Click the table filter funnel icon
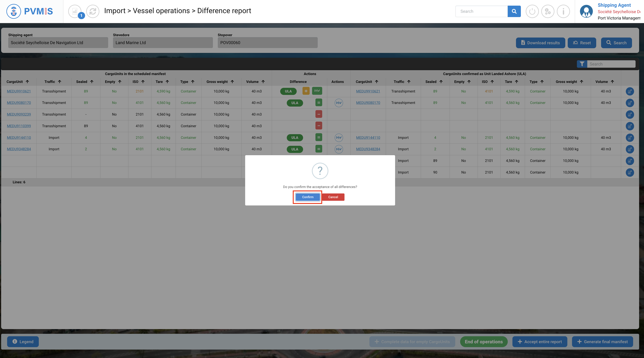Image resolution: width=644 pixels, height=358 pixels. [582, 64]
